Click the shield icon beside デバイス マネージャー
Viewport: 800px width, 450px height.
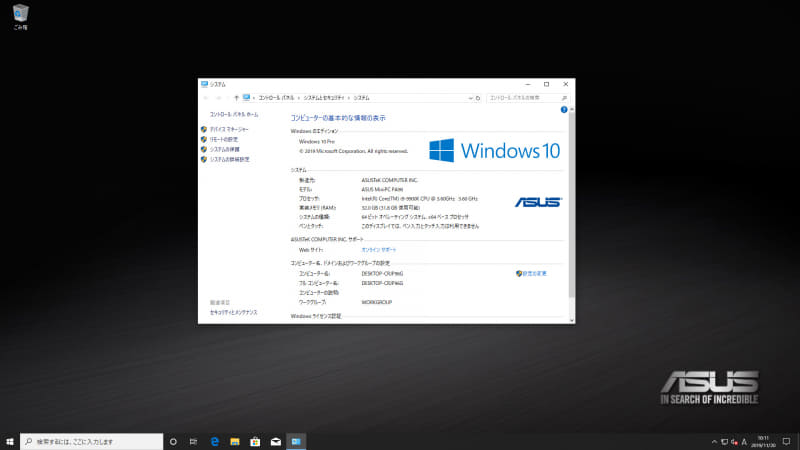(x=204, y=130)
